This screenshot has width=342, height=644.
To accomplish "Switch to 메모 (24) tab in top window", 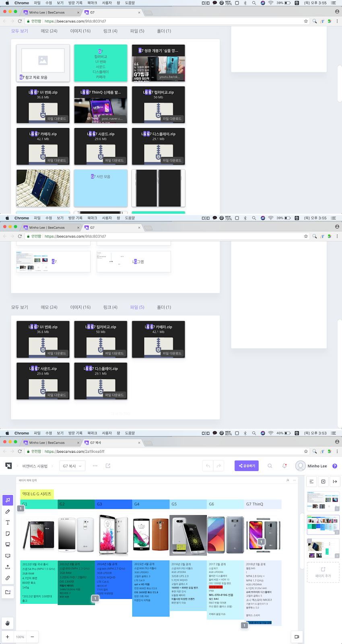I will tap(49, 31).
